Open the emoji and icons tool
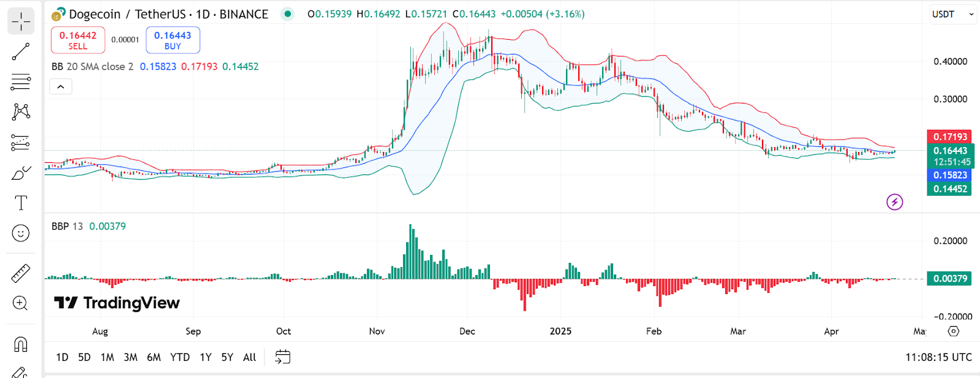980x378 pixels. 21,233
